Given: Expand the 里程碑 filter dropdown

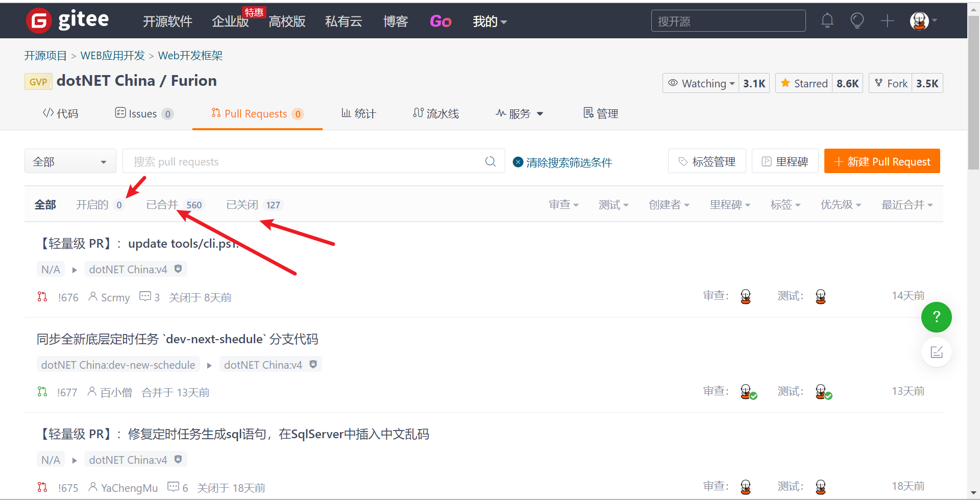Looking at the screenshot, I should point(730,205).
